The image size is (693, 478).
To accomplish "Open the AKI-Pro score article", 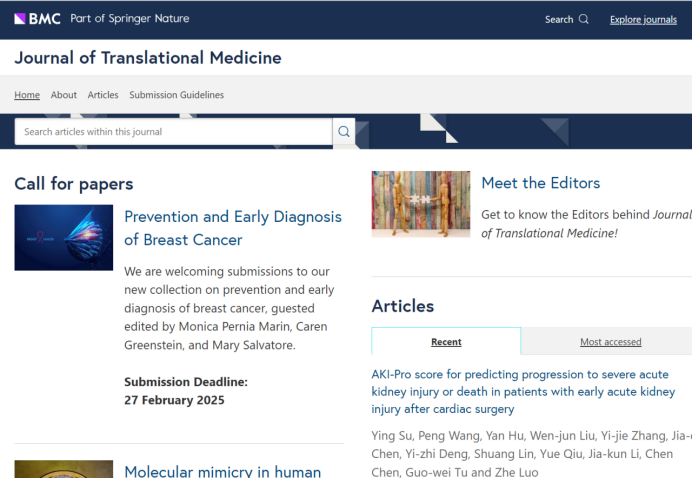I will tap(520, 391).
